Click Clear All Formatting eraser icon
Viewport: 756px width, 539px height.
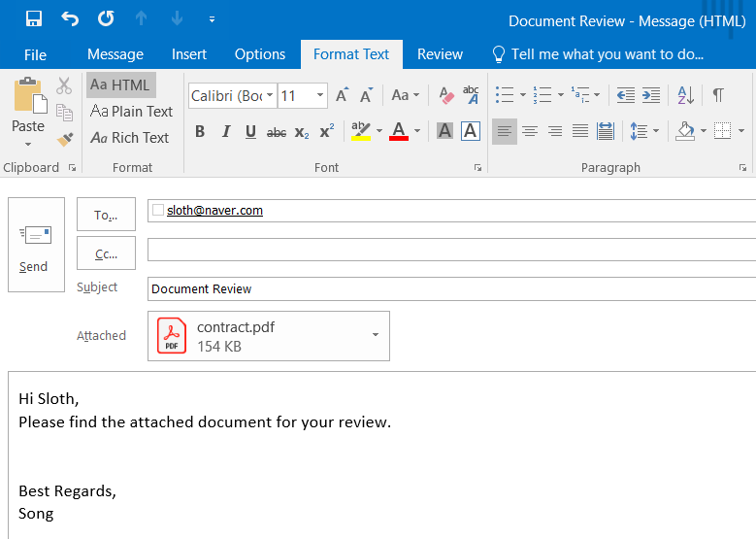click(x=446, y=95)
